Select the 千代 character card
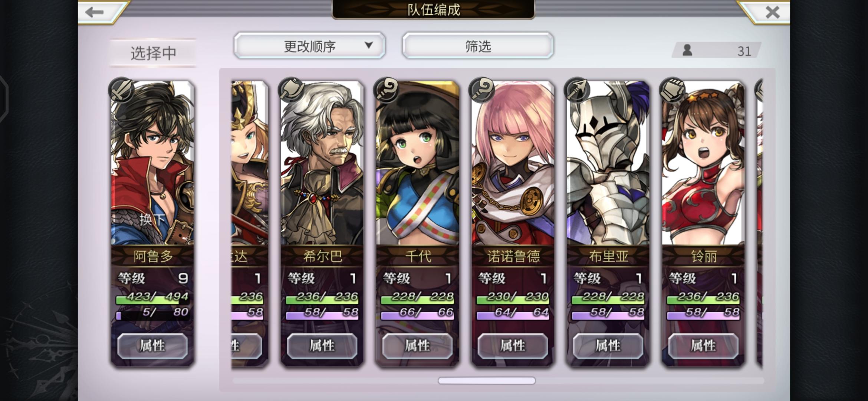 pos(417,224)
